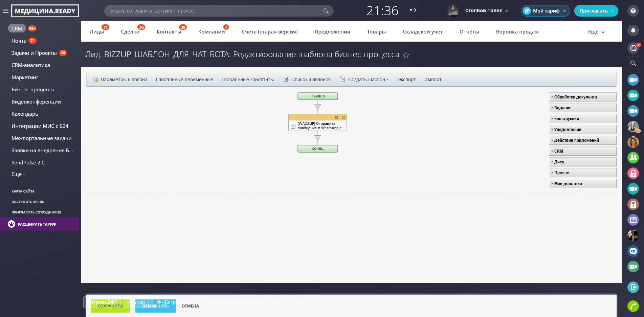Expand the Уведомления actions group
The width and height of the screenshot is (644, 317).
[x=582, y=130]
